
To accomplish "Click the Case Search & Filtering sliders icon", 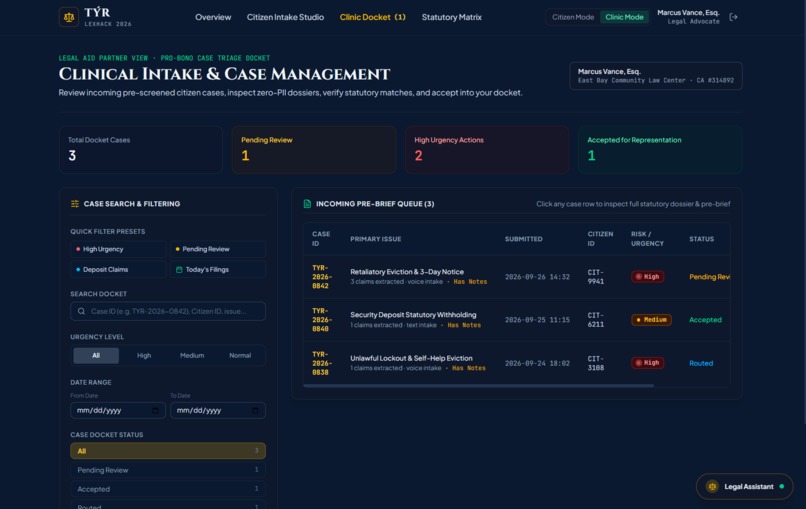I will (75, 204).
